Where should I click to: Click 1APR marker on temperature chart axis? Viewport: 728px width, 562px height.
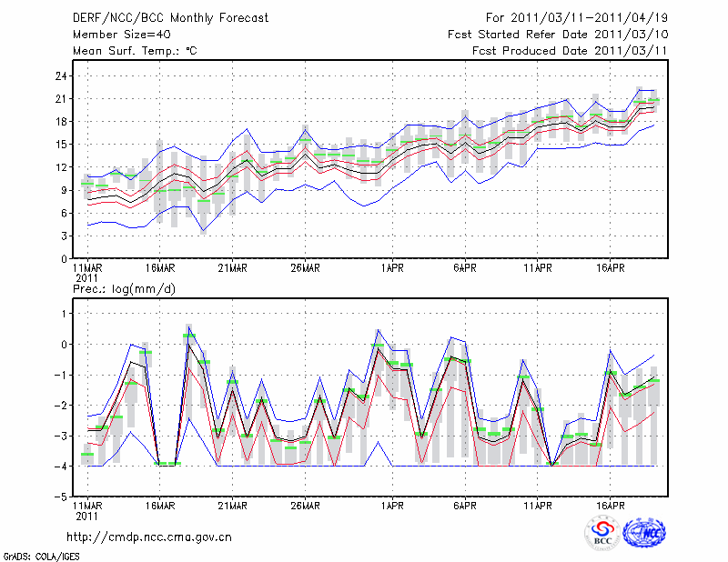[392, 268]
